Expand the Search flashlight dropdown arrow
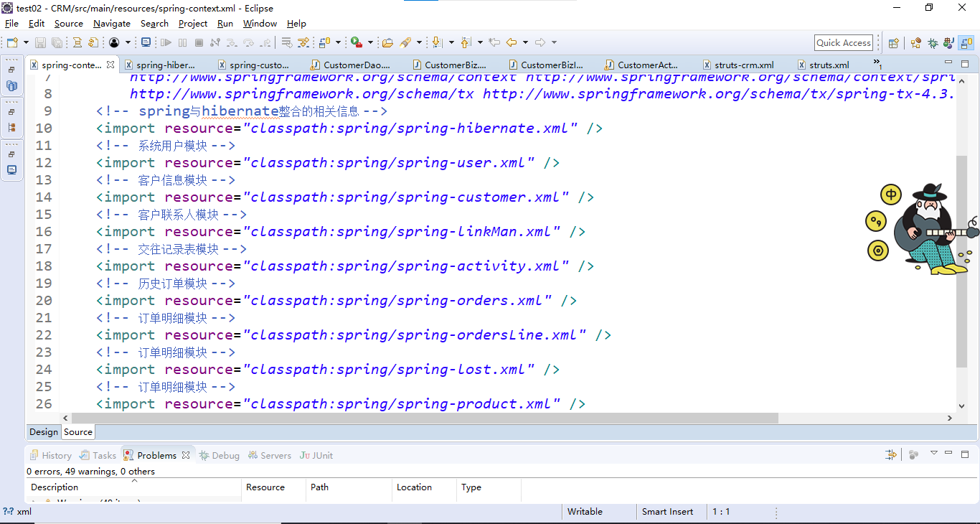Screen dimensions: 980x524 pos(419,42)
